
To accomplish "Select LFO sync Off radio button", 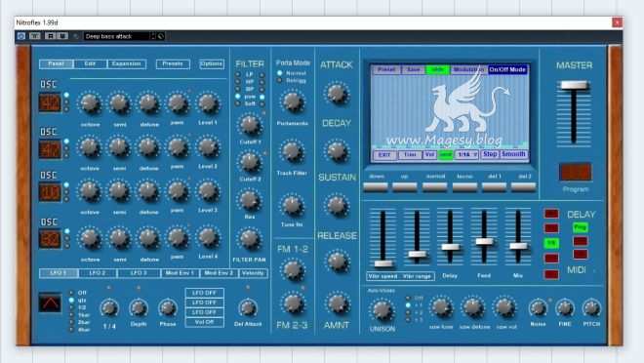I will click(x=71, y=293).
